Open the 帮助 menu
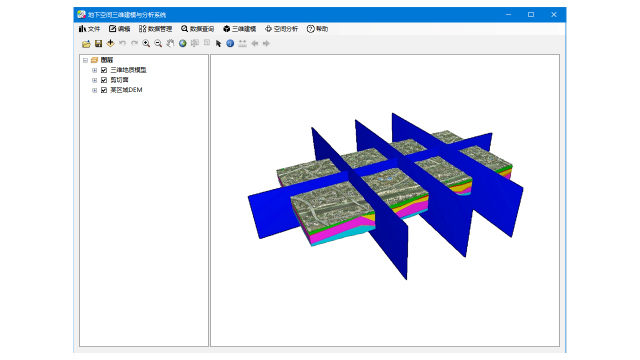The width and height of the screenshot is (640, 360). click(x=318, y=29)
